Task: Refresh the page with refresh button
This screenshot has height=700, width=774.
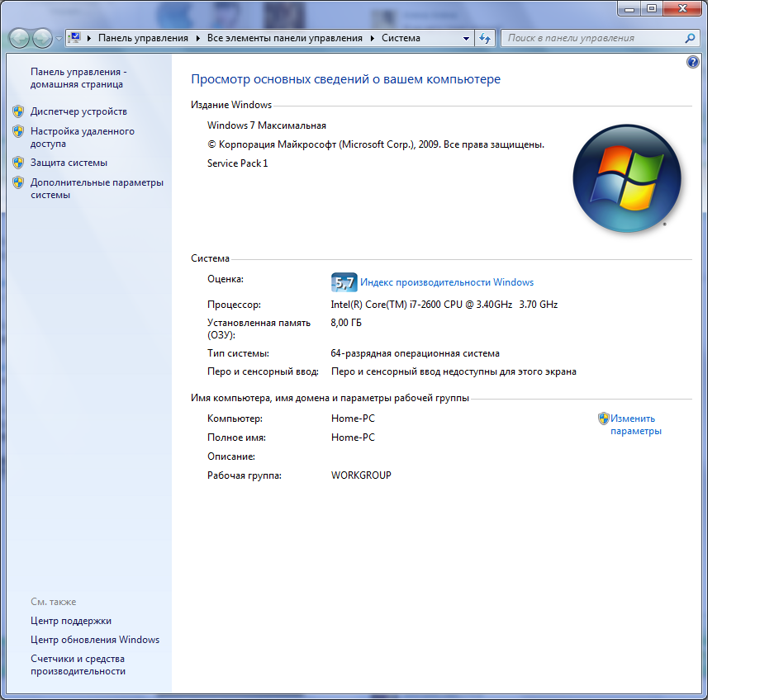Action: (485, 39)
